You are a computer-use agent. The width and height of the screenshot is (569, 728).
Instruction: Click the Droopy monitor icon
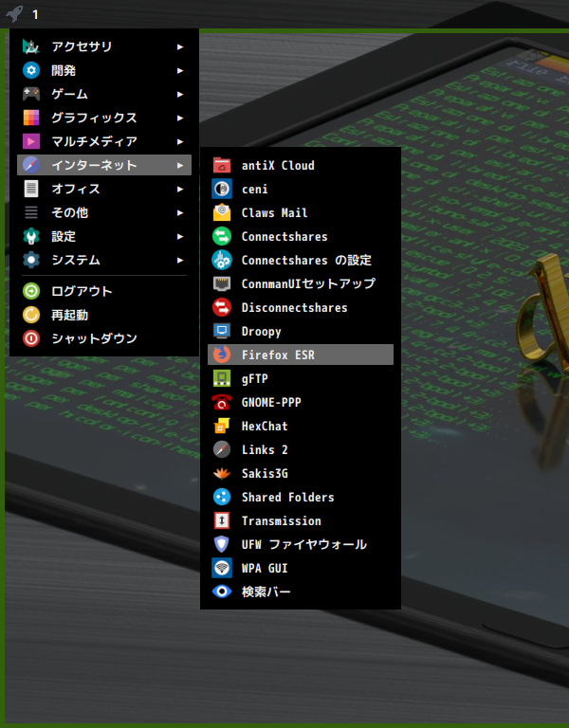coord(222,331)
